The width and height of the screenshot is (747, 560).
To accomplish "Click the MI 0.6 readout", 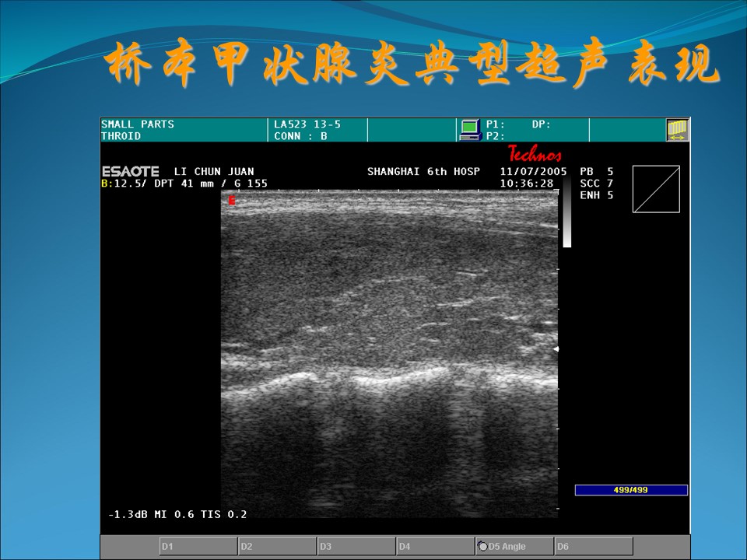I will 174,514.
